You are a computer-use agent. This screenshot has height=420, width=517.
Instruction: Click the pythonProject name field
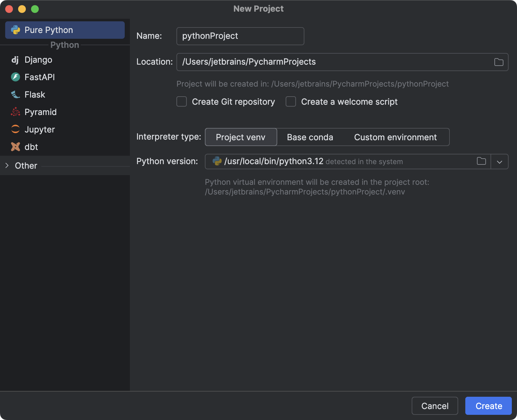point(240,36)
